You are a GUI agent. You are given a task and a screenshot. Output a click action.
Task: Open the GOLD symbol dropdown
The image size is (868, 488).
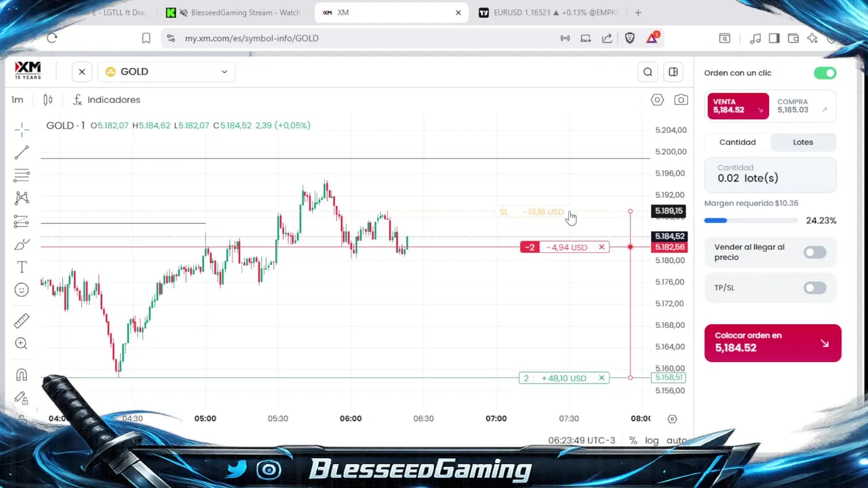[x=167, y=71]
